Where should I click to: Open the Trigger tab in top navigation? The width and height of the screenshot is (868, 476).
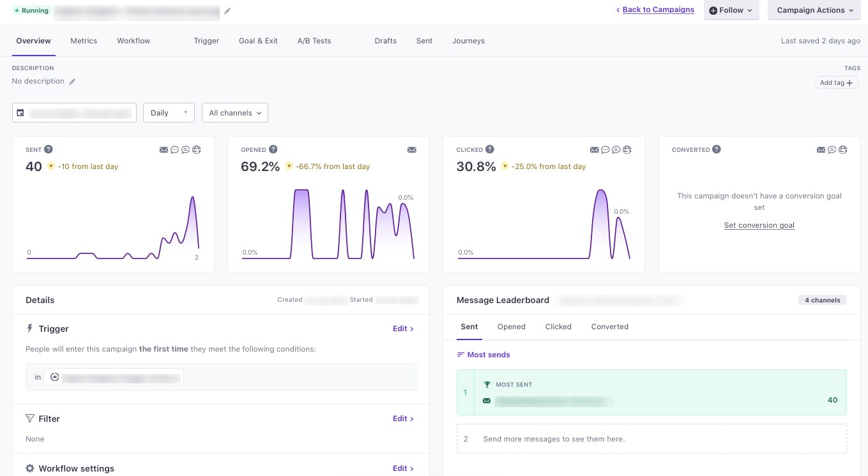(206, 41)
